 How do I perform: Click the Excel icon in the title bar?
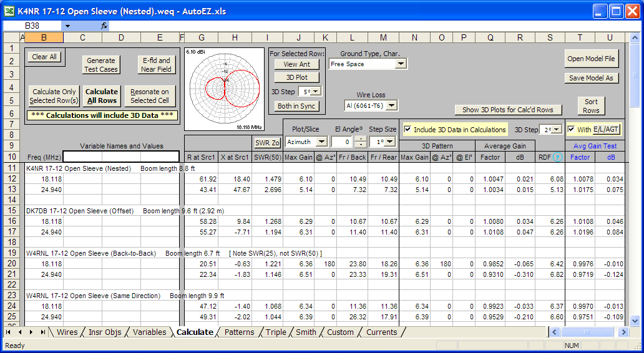tap(9, 11)
